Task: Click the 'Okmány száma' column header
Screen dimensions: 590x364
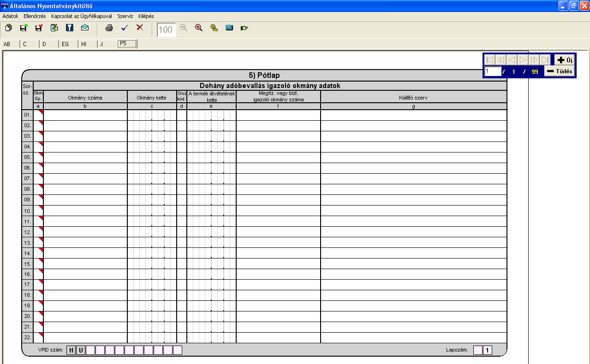Action: click(85, 98)
